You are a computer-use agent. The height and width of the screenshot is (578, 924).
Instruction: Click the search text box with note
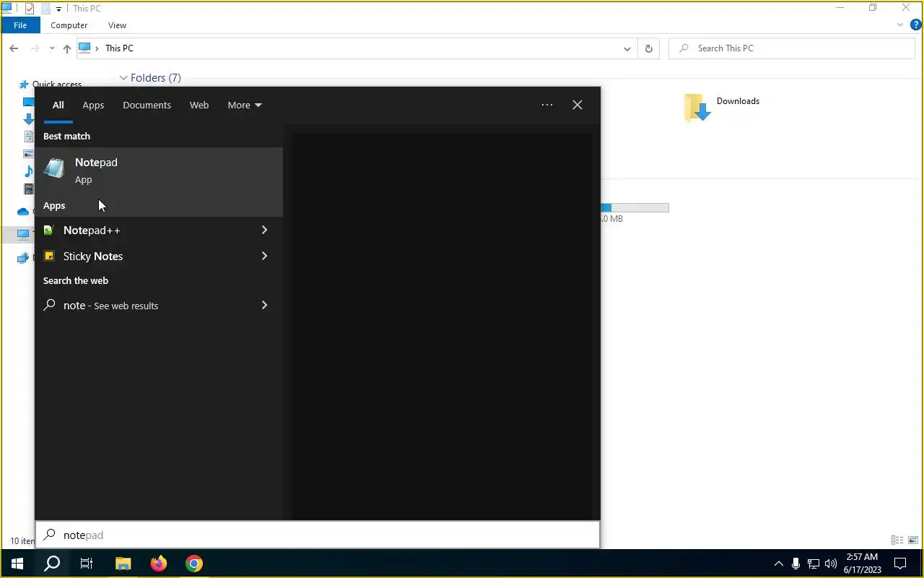[x=318, y=535]
